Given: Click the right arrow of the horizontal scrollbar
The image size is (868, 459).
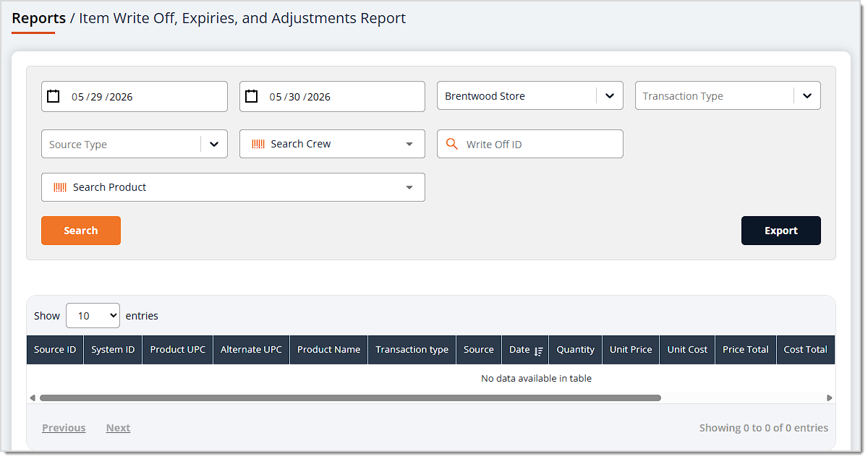Looking at the screenshot, I should coord(830,398).
